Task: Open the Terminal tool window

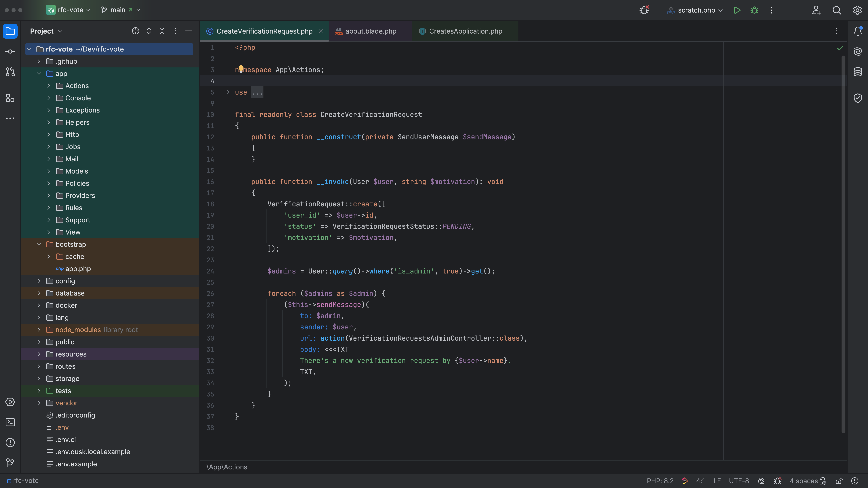Action: (10, 422)
